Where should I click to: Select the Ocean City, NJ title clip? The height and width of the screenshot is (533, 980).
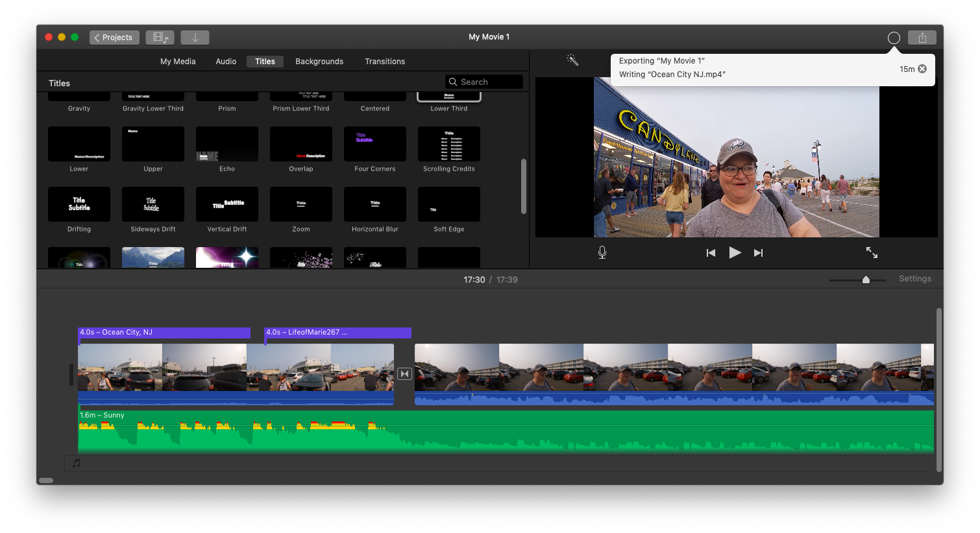pyautogui.click(x=164, y=333)
